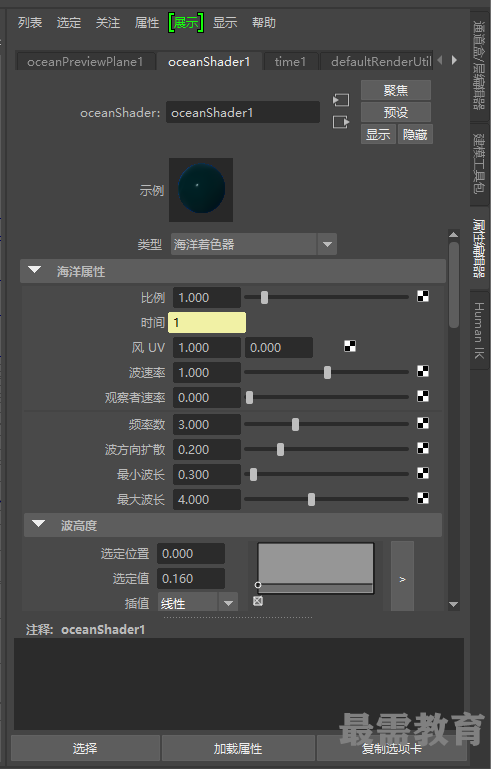
Task: Click the map button for 波方向扩散
Action: point(423,448)
